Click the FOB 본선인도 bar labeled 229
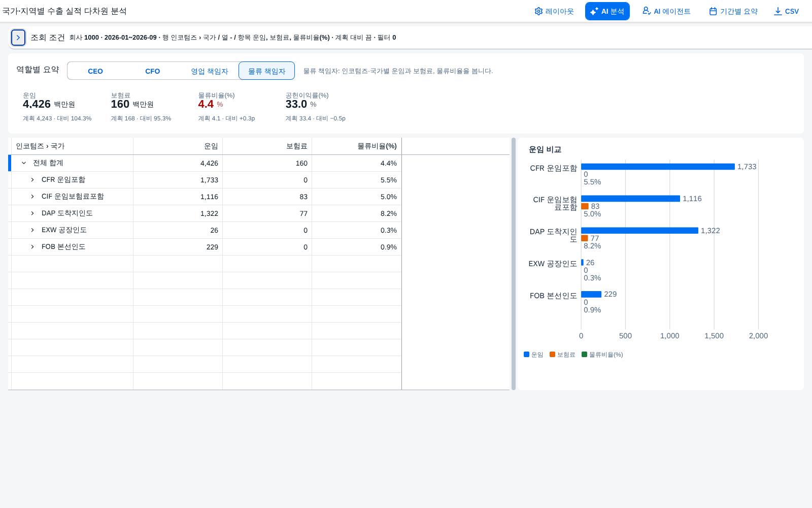This screenshot has width=812, height=508. (591, 294)
